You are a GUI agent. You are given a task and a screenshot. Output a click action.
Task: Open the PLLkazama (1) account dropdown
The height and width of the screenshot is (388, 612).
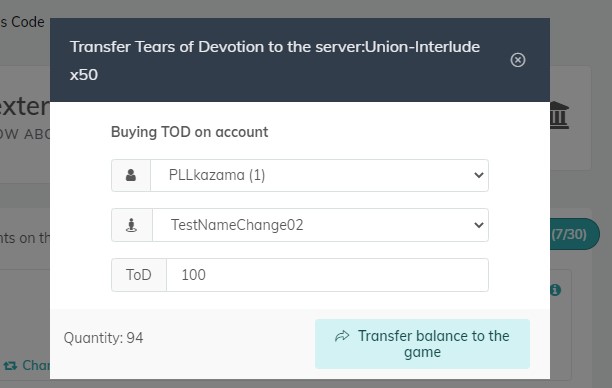(x=319, y=175)
